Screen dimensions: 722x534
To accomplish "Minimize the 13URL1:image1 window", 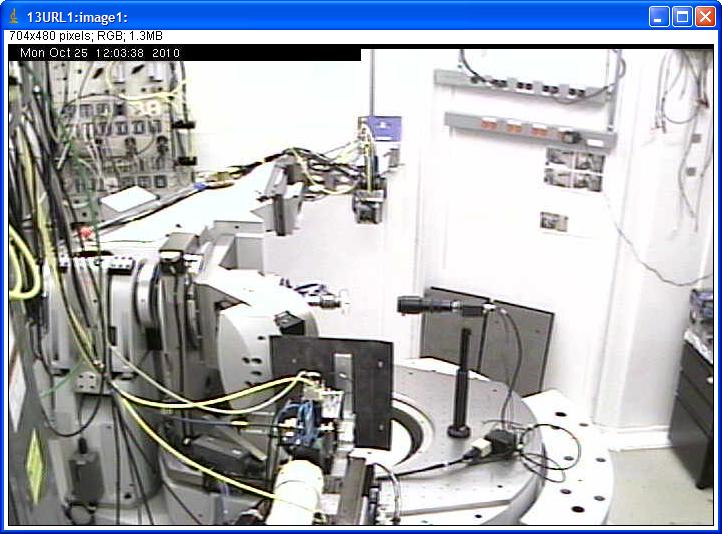I will click(659, 16).
